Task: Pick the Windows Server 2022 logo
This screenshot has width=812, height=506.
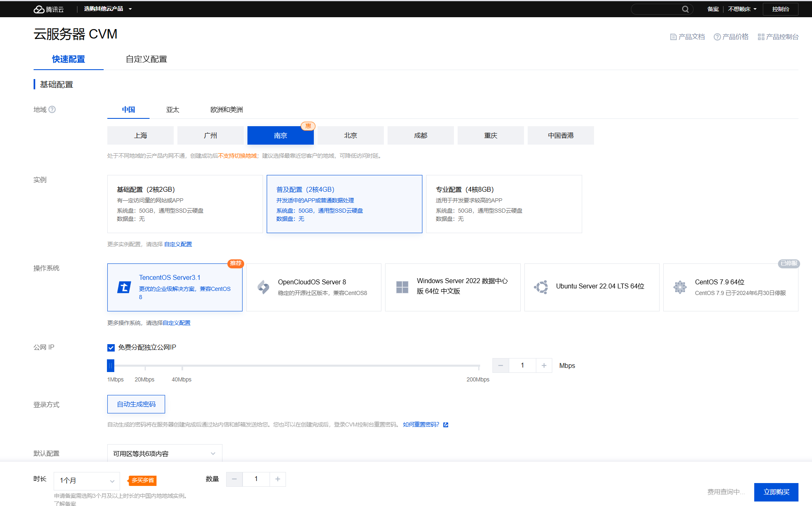Action: [x=402, y=287]
